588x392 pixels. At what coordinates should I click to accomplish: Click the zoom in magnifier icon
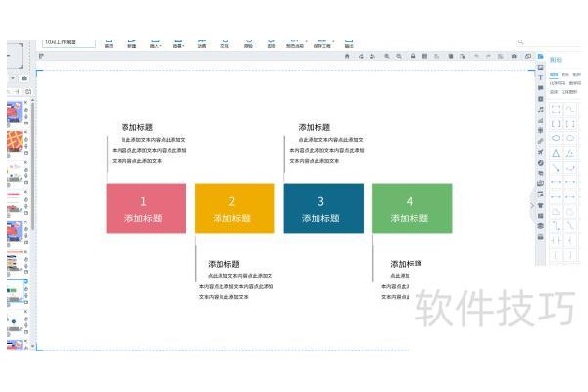(387, 56)
